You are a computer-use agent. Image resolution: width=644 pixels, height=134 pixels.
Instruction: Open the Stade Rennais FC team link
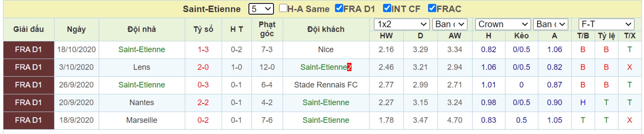pyautogui.click(x=326, y=85)
